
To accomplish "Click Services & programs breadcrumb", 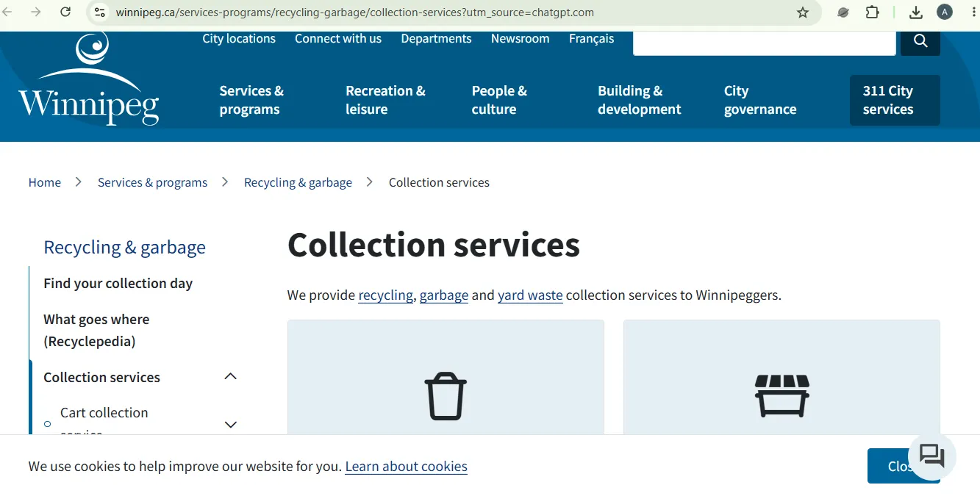I will point(152,182).
